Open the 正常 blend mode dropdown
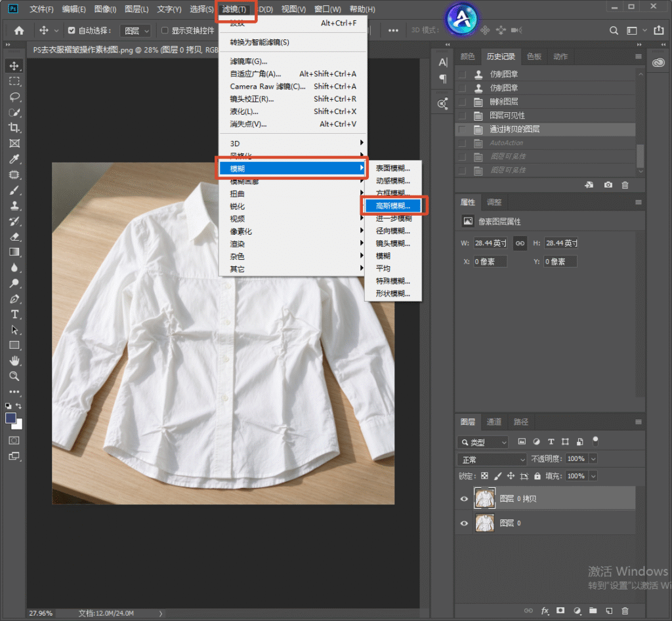The image size is (672, 621). (492, 460)
